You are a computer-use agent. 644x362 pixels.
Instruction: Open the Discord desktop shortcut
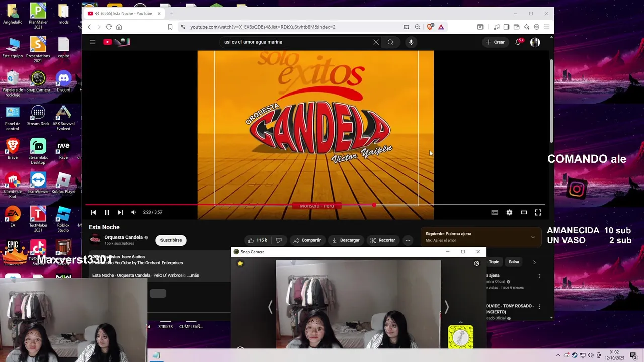(x=63, y=81)
